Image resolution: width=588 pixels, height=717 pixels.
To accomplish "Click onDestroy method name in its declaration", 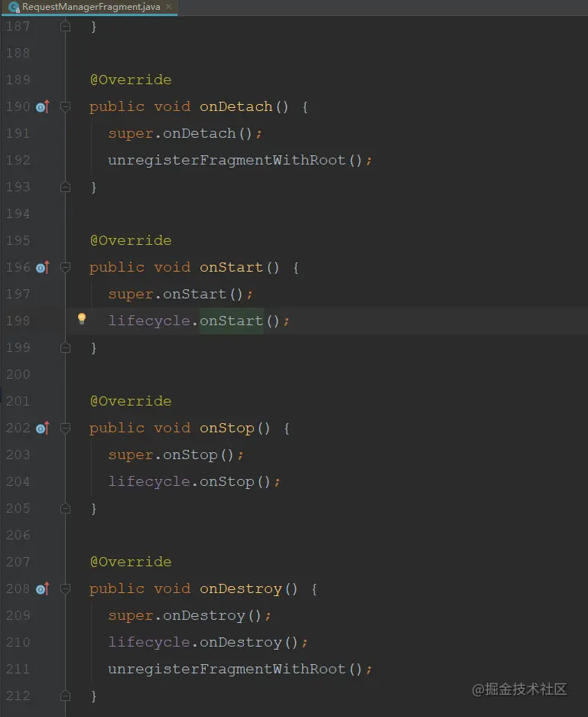I will (x=240, y=588).
